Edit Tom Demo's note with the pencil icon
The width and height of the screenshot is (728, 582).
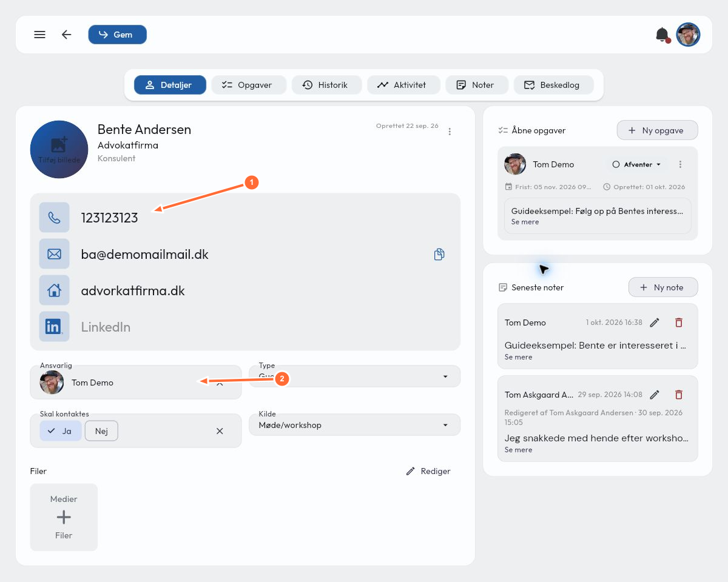[655, 323]
